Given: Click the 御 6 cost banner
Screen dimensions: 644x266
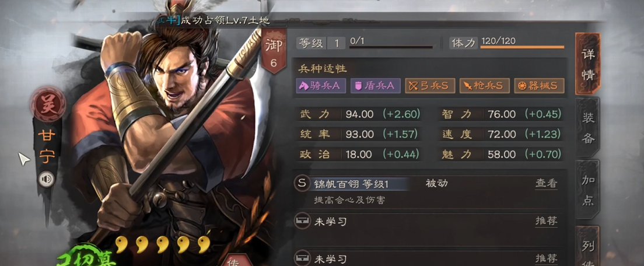Looking at the screenshot, I should click(x=274, y=51).
